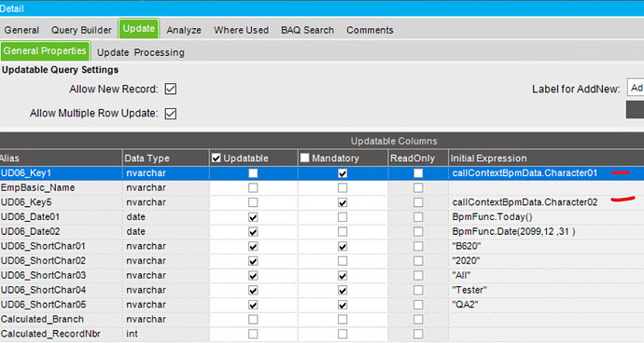Select the General Properties sub-tab
The image size is (644, 343).
45,51
